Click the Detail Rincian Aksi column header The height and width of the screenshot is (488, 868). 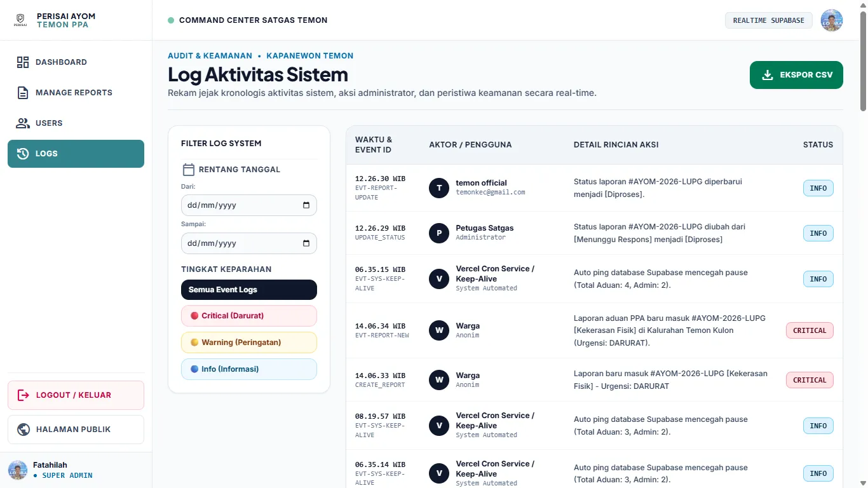(x=616, y=145)
